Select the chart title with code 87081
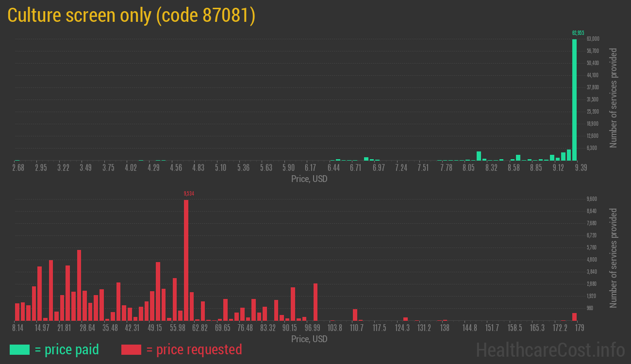 pyautogui.click(x=132, y=16)
